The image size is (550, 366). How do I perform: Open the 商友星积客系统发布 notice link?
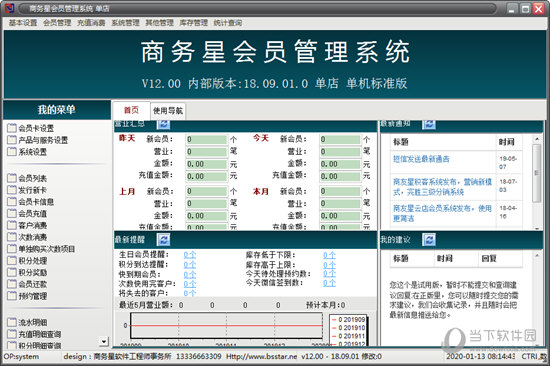[442, 187]
